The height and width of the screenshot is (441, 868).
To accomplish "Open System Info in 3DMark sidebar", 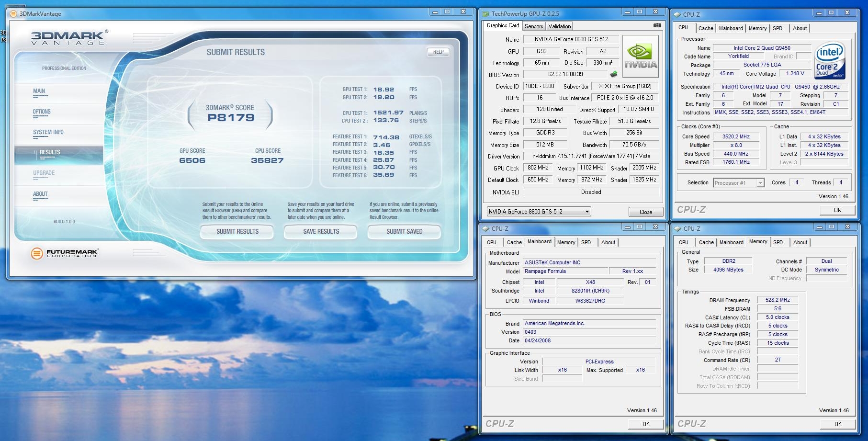I will coord(48,133).
